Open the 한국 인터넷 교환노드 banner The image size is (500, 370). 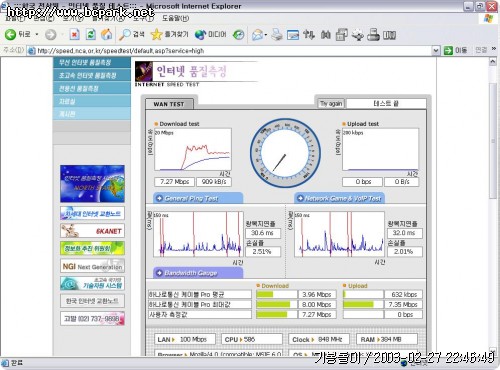(x=92, y=301)
